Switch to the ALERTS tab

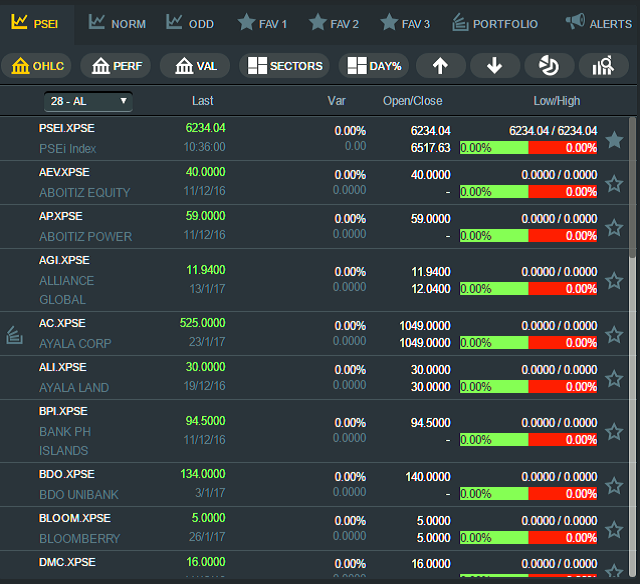pos(598,23)
